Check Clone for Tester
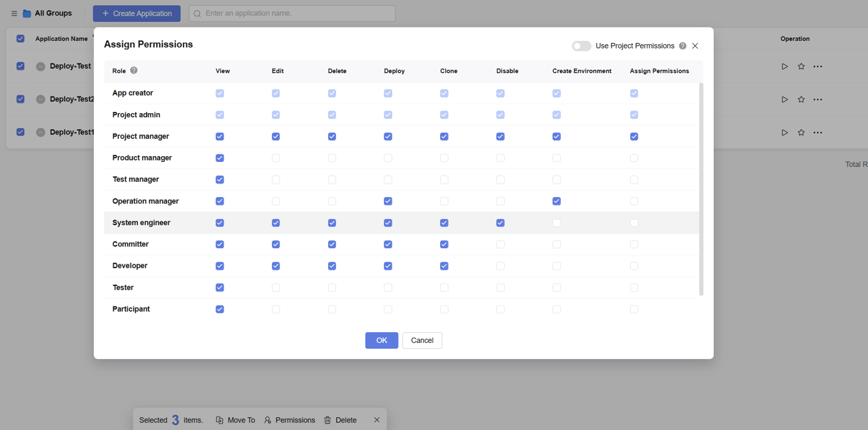The height and width of the screenshot is (430, 868). [x=444, y=288]
